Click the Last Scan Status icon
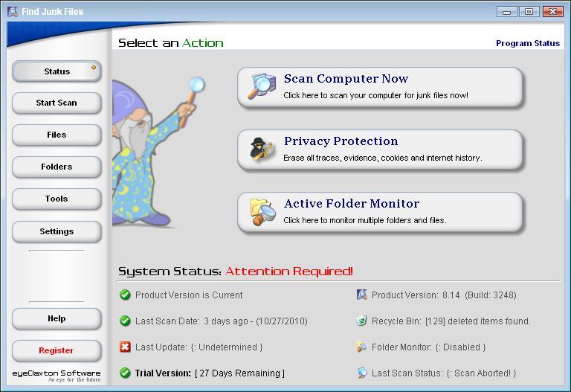This screenshot has height=392, width=571. click(362, 373)
